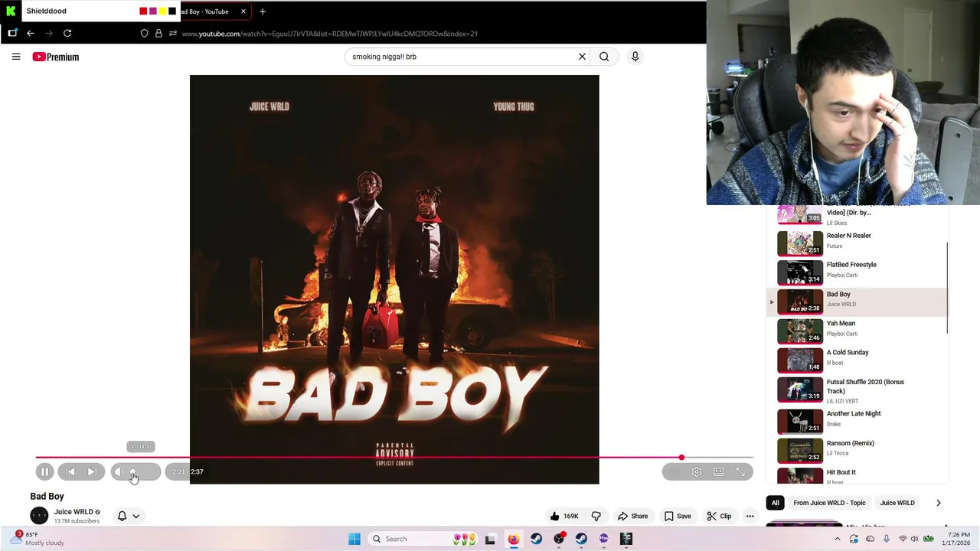Dislike the video with thumbs down
The height and width of the screenshot is (551, 980).
tap(596, 516)
